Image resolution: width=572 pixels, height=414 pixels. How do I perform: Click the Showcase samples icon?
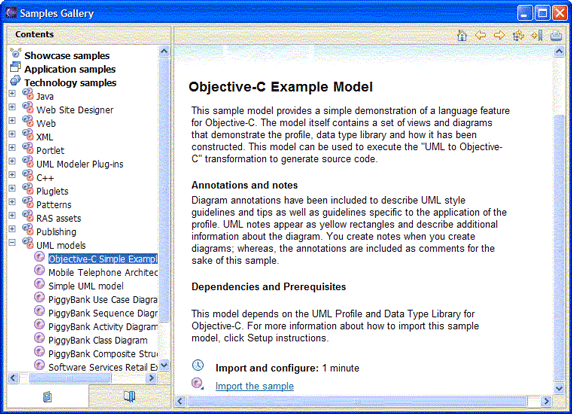[x=15, y=54]
